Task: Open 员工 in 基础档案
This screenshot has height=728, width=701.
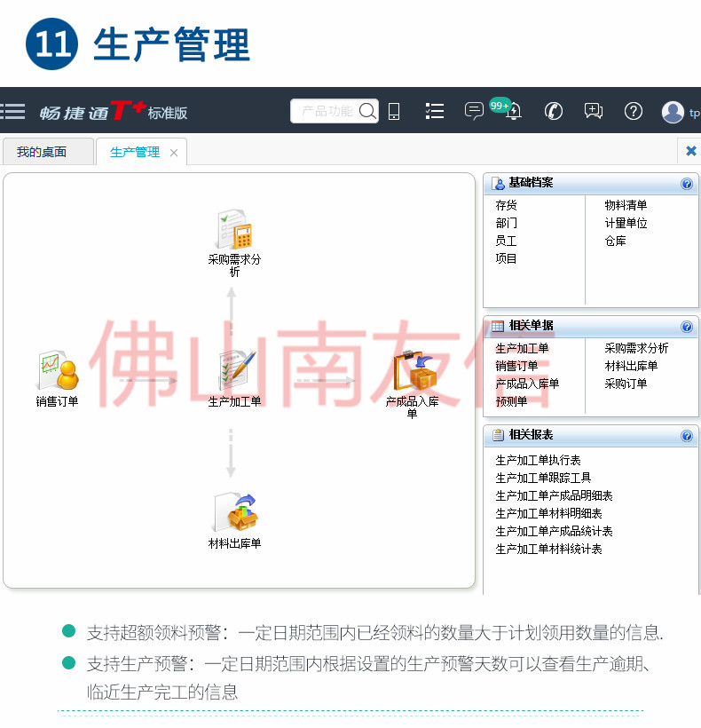Action: tap(506, 241)
